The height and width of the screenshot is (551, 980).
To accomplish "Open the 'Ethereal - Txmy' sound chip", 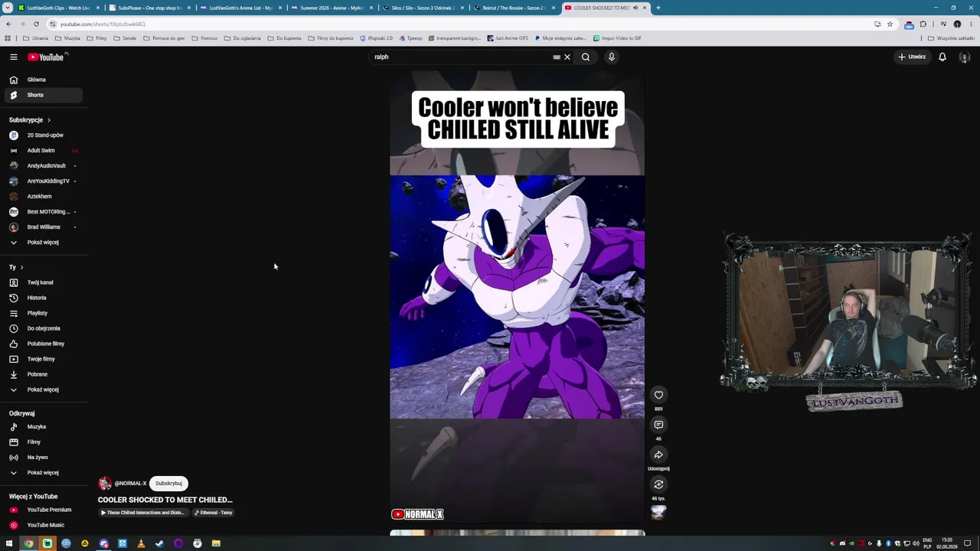I will [x=214, y=513].
